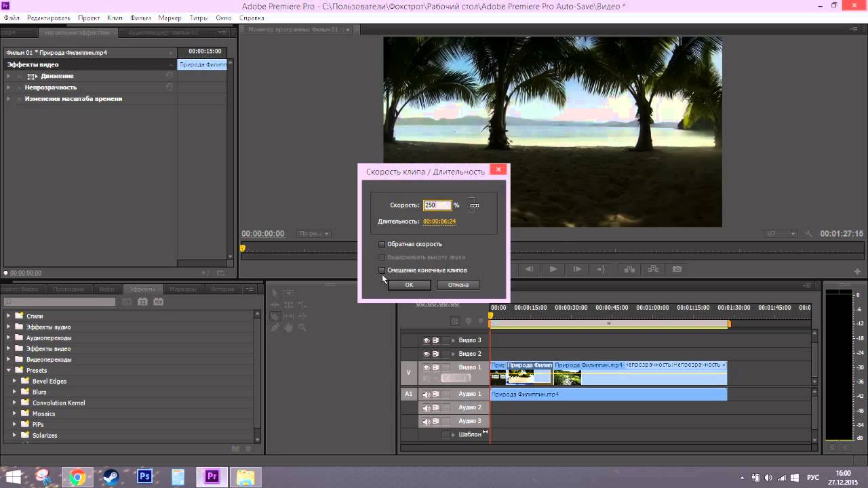Filter effects by 32-bit color

click(x=142, y=302)
